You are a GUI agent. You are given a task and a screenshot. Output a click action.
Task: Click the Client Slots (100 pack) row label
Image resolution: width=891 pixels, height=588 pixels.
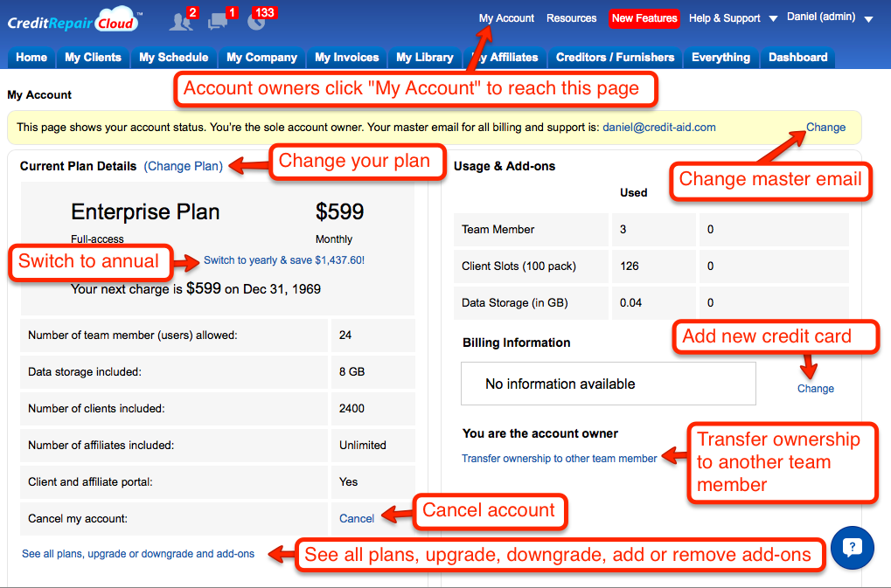(519, 266)
